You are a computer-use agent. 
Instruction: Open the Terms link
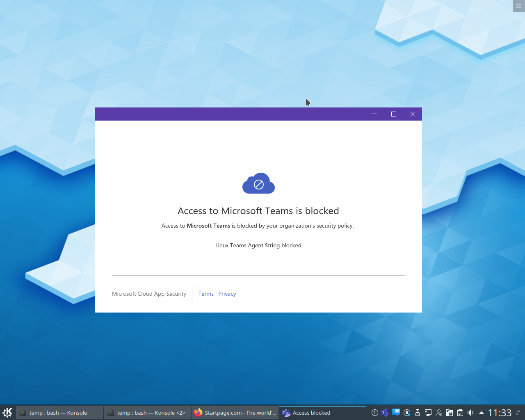206,294
